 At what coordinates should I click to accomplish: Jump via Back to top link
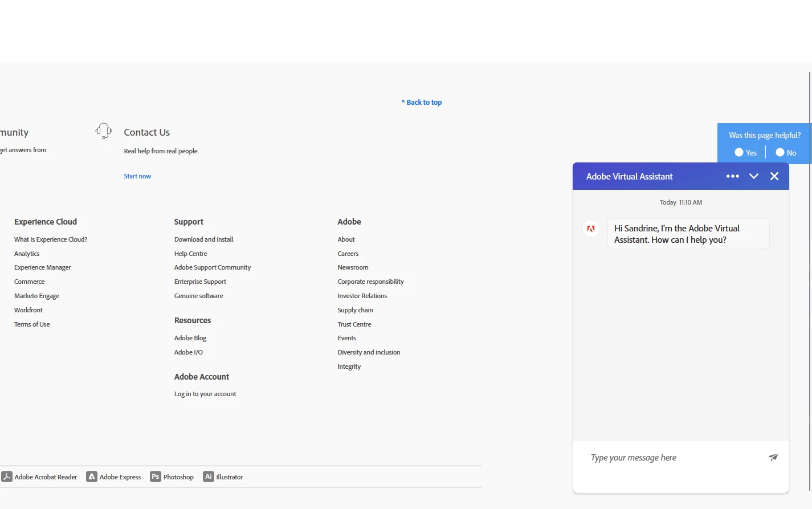[422, 103]
